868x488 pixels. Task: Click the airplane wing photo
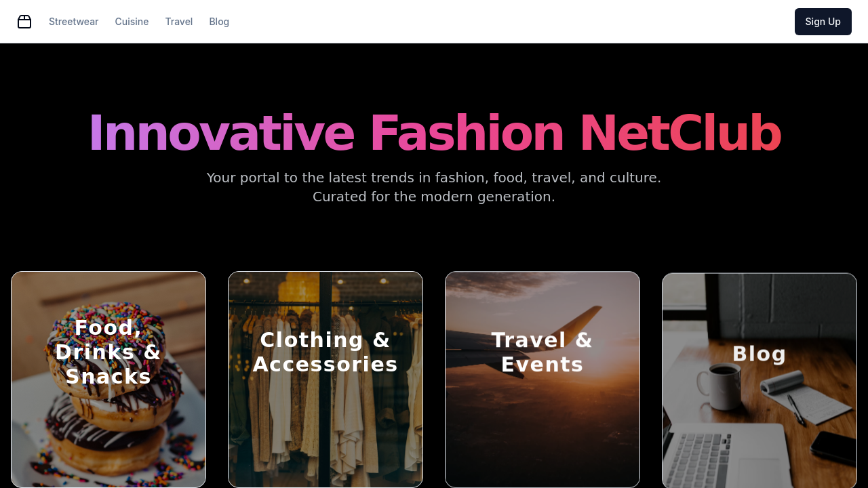point(542,441)
